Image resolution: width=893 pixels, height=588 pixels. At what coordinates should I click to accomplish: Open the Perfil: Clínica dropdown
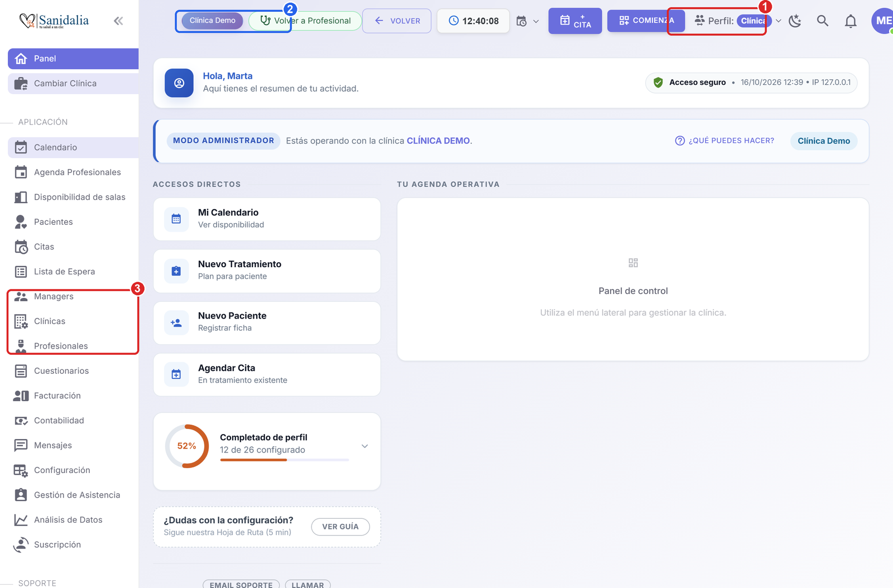[x=738, y=21]
